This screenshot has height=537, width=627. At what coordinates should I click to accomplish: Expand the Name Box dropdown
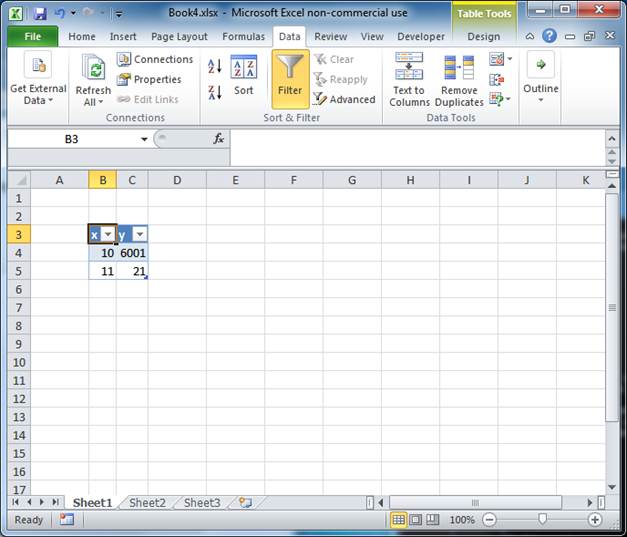coord(144,139)
